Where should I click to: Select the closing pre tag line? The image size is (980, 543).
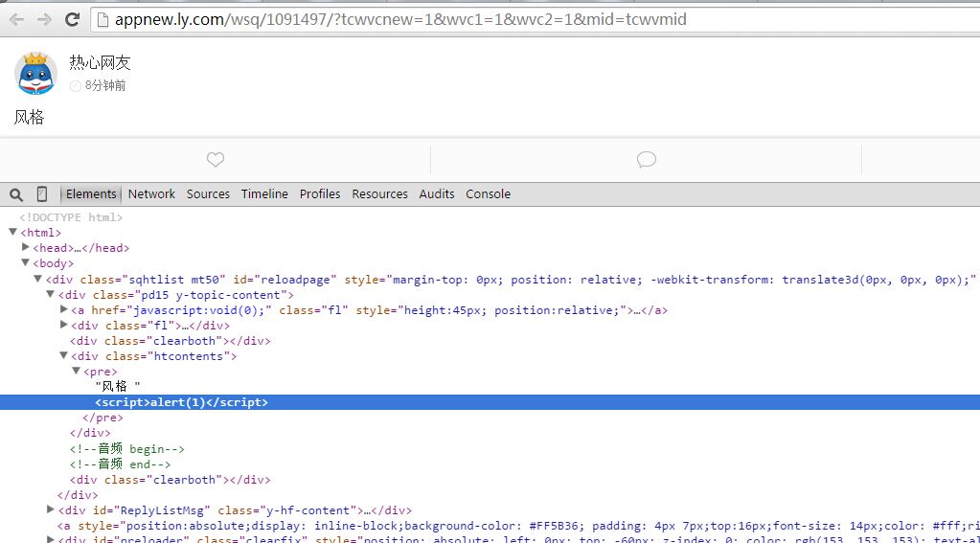[x=103, y=419]
